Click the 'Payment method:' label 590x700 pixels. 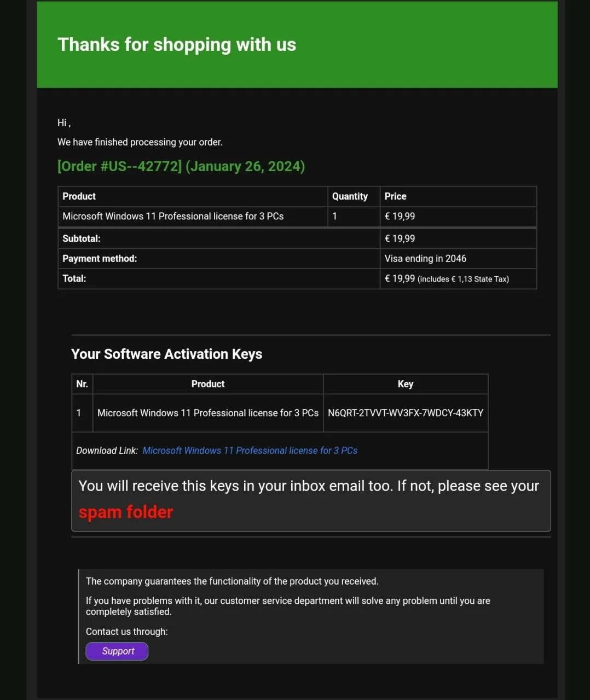tap(100, 259)
